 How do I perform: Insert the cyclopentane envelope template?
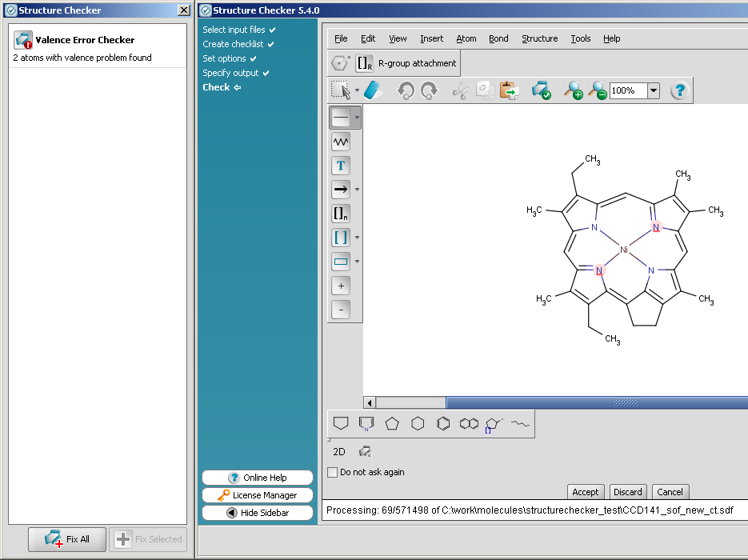(341, 423)
